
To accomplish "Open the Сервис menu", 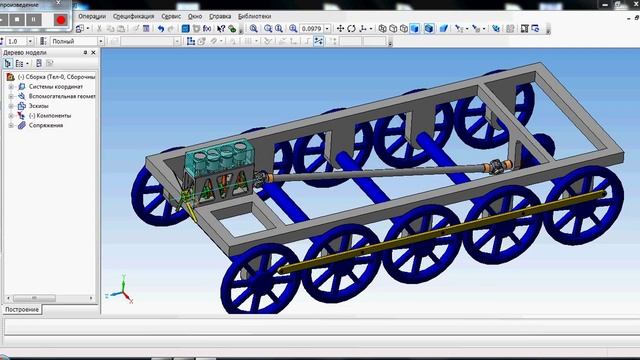I will tap(171, 16).
